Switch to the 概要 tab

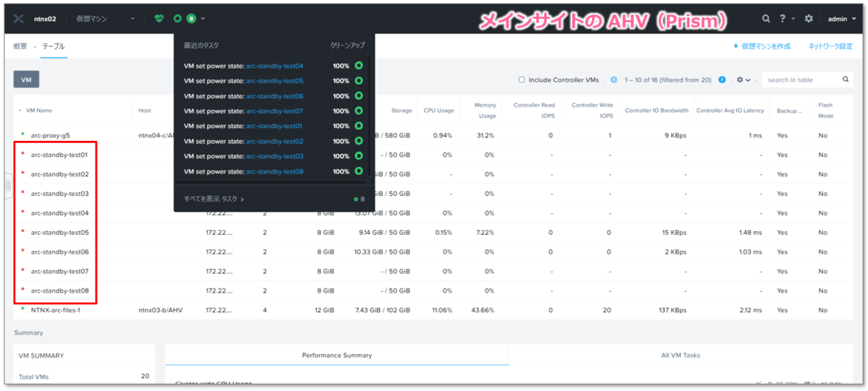coord(20,46)
